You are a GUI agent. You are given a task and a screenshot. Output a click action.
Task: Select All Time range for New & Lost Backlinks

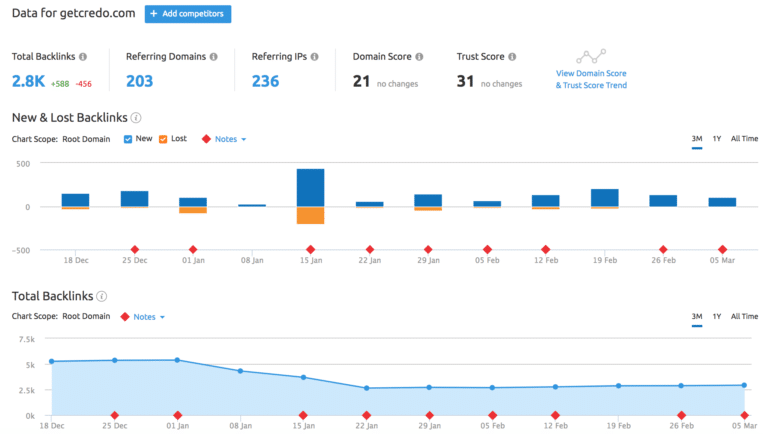click(x=744, y=139)
